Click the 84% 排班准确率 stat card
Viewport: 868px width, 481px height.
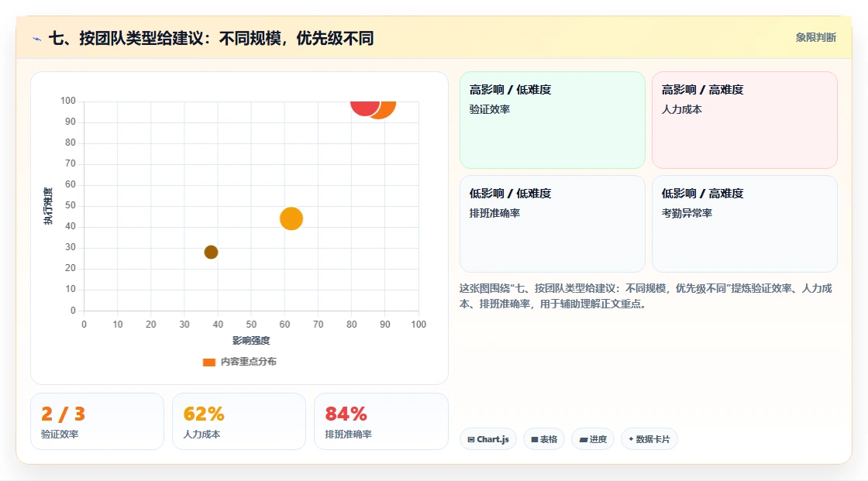pyautogui.click(x=381, y=421)
